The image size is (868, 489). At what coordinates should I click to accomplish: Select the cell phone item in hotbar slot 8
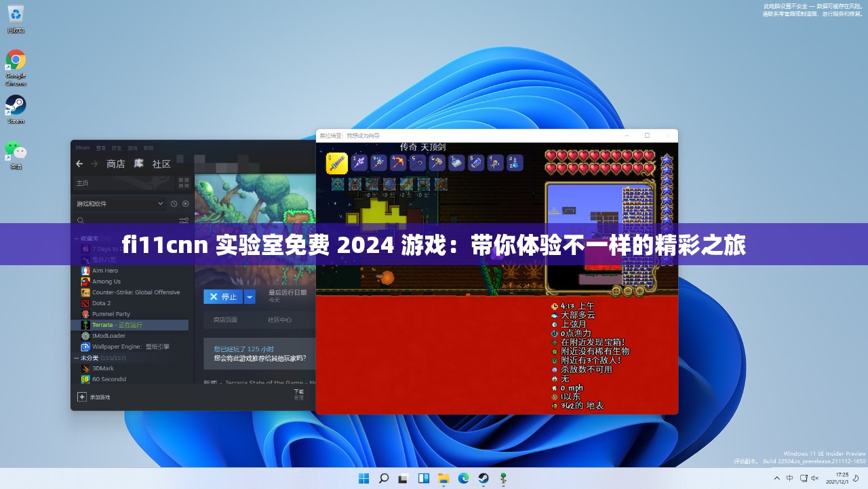pos(477,163)
